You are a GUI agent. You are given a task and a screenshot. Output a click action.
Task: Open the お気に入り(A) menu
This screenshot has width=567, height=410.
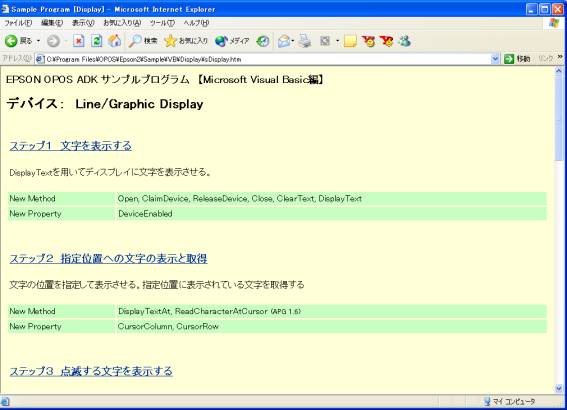[x=122, y=23]
